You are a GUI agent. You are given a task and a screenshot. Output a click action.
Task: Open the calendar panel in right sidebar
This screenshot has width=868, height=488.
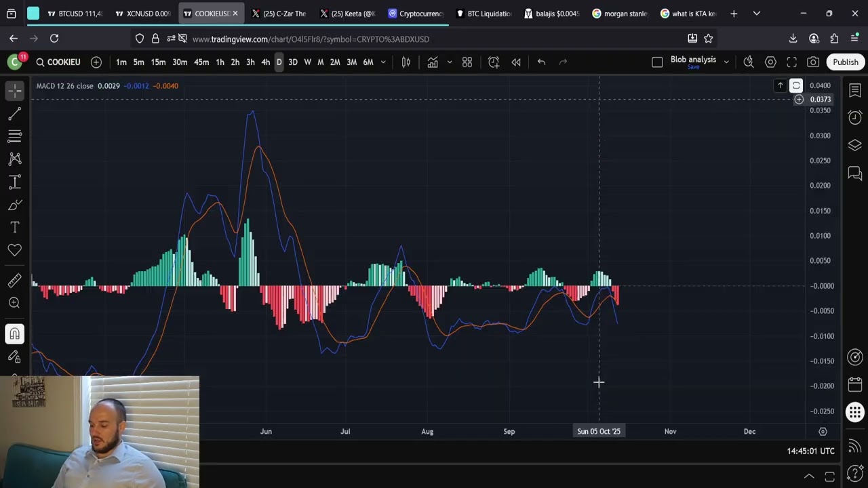854,384
